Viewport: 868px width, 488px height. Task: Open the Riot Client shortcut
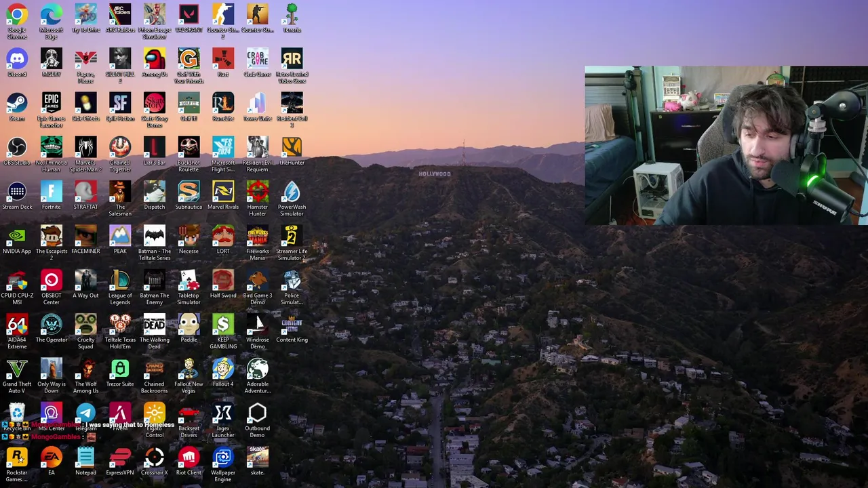(189, 457)
